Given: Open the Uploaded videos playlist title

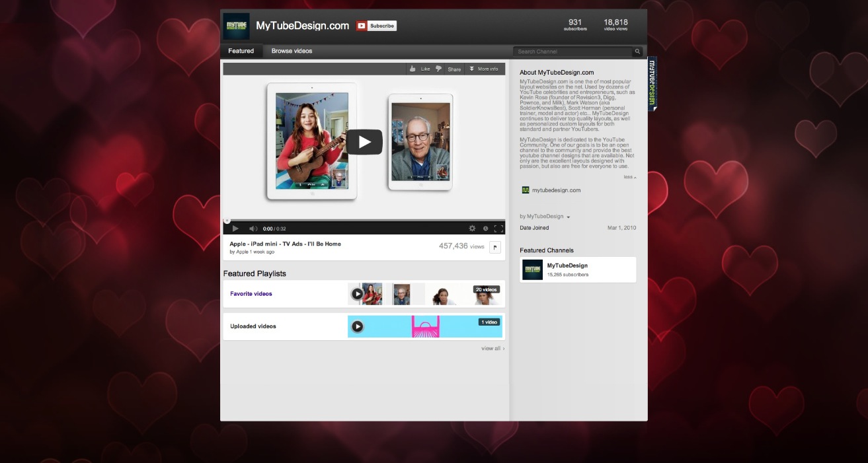Looking at the screenshot, I should click(x=253, y=326).
